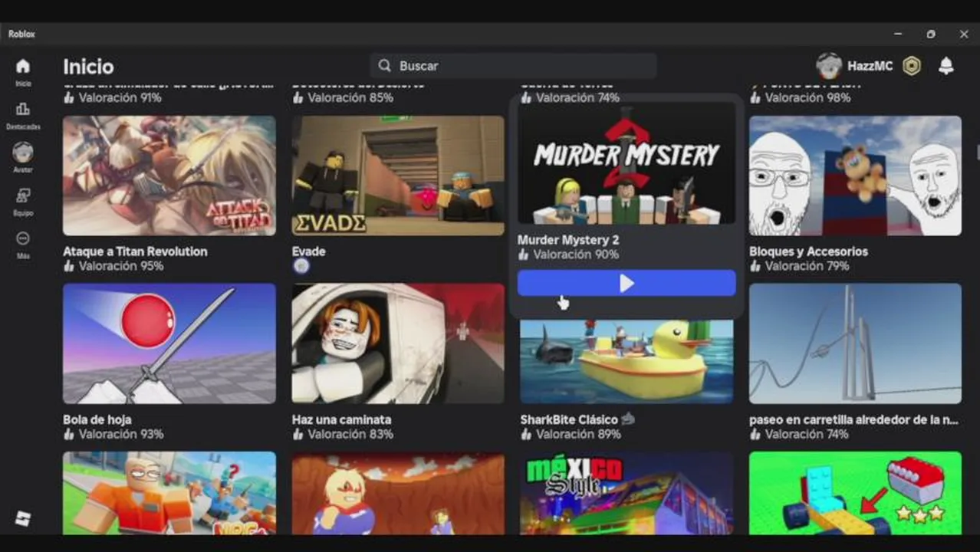
Task: Click the HazzMC username
Action: [x=870, y=66]
